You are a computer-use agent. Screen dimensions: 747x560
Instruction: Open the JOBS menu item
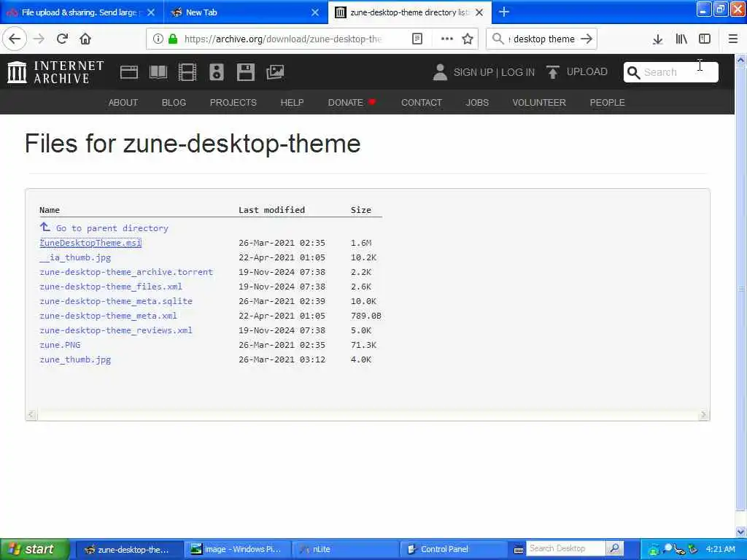(477, 102)
